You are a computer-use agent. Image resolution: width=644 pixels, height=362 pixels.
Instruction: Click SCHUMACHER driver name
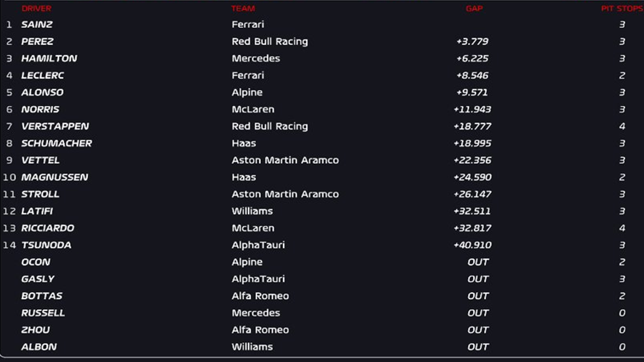[x=56, y=143]
